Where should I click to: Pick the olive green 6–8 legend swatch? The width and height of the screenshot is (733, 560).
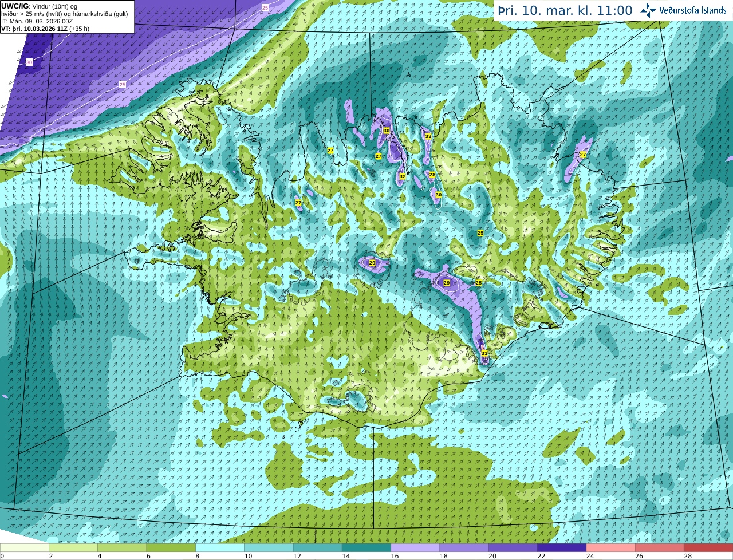click(171, 548)
